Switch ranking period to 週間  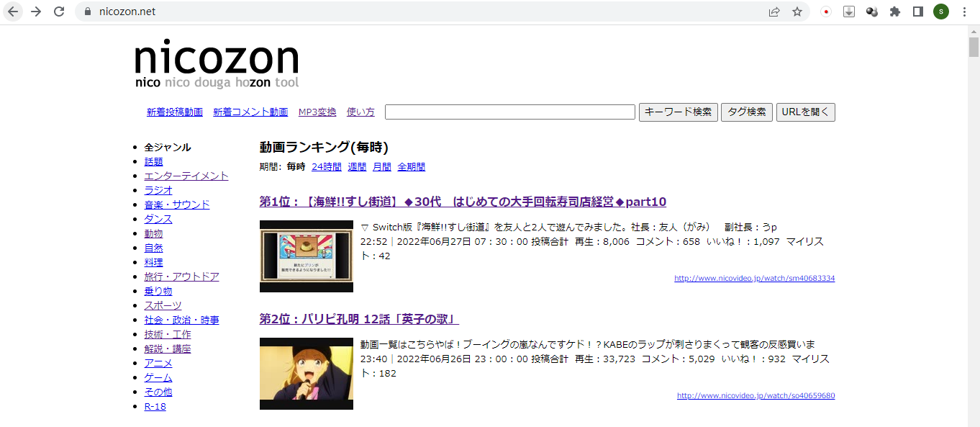click(358, 167)
